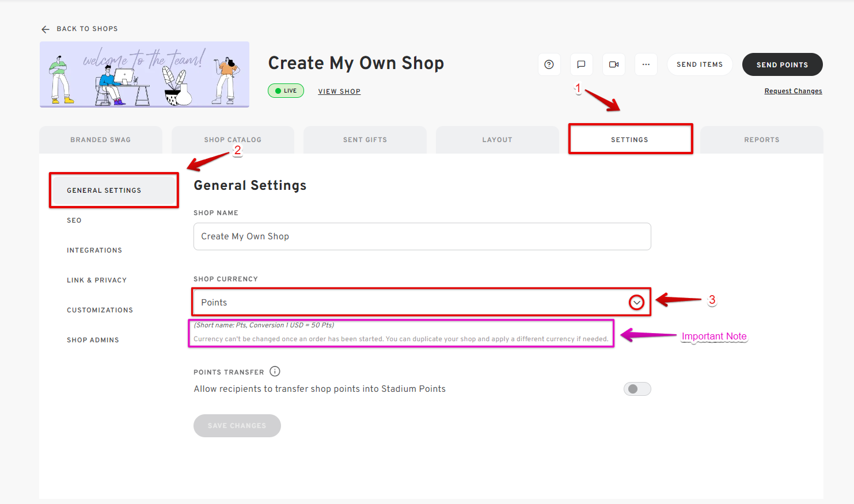854x504 pixels.
Task: Click the back arrow beside BACK TO SHOPS
Action: tap(45, 29)
